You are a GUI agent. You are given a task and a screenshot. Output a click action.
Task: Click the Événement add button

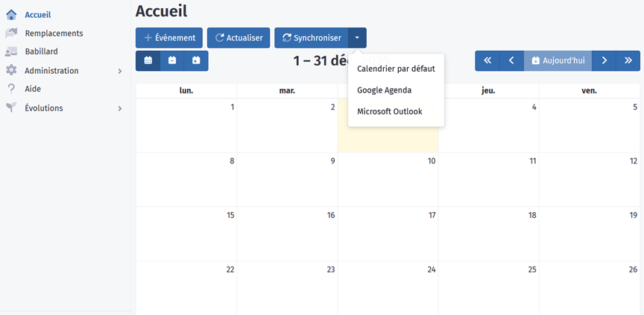(x=169, y=37)
